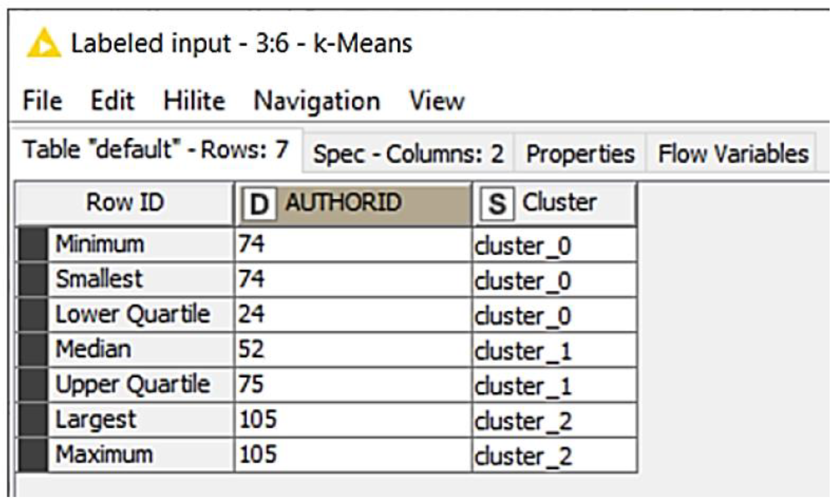
Task: Switch to the Spec - Columns: 2 tab
Action: pos(408,154)
